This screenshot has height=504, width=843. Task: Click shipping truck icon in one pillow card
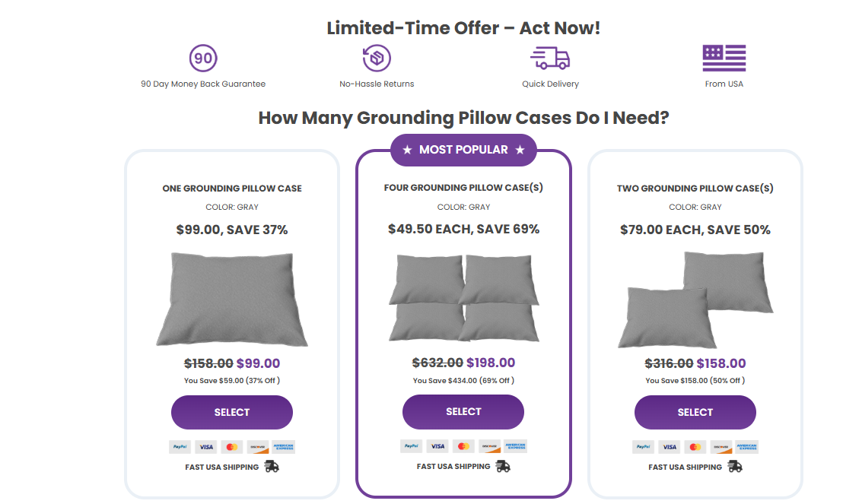272,467
